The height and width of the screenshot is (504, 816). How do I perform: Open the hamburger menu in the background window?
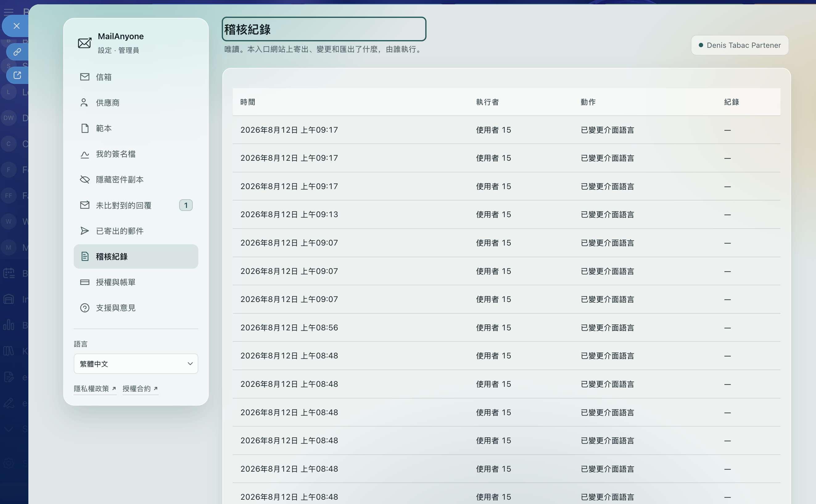[8, 12]
